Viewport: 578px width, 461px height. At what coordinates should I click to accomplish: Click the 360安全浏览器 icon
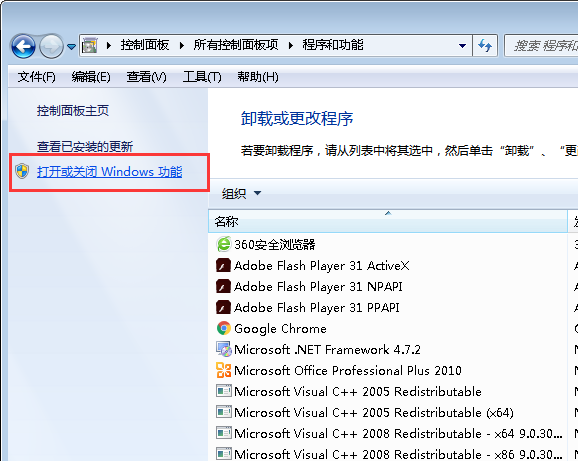coord(223,244)
